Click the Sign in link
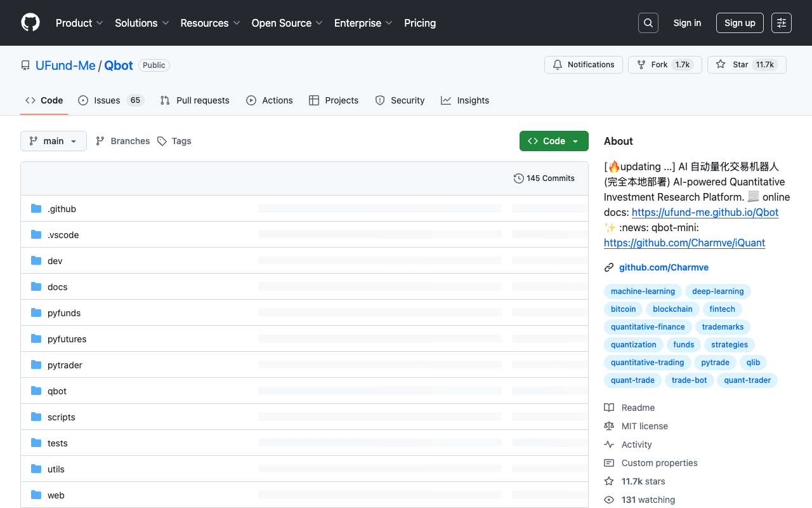The image size is (812, 508). [x=687, y=23]
